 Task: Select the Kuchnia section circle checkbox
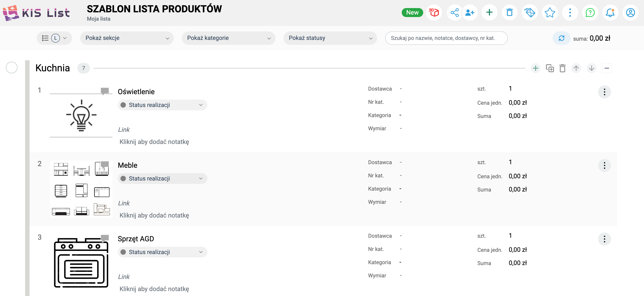[11, 68]
